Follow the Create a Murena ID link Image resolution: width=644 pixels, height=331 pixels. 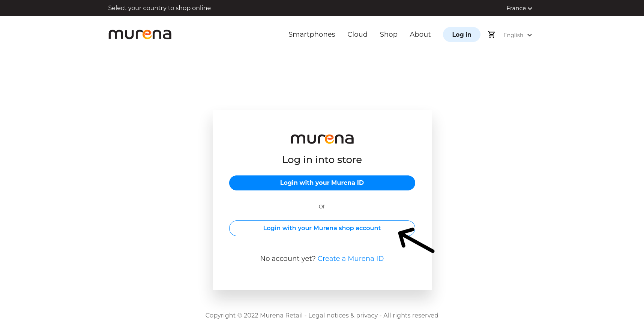click(350, 259)
